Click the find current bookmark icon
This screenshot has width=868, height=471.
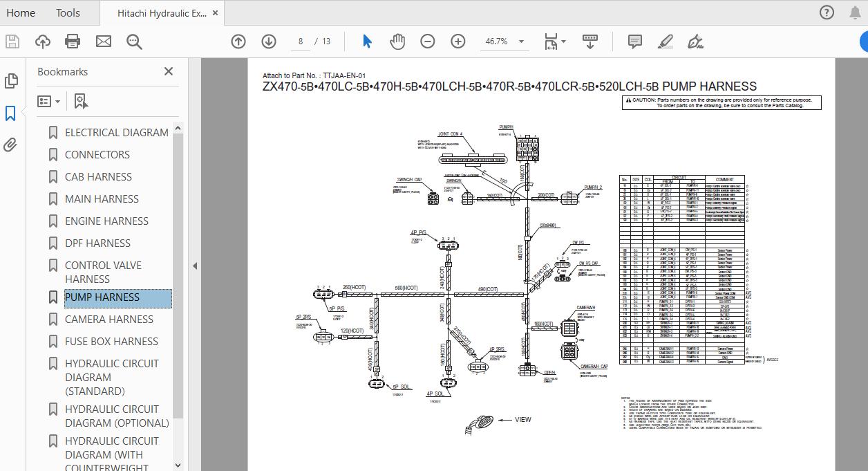coord(81,102)
